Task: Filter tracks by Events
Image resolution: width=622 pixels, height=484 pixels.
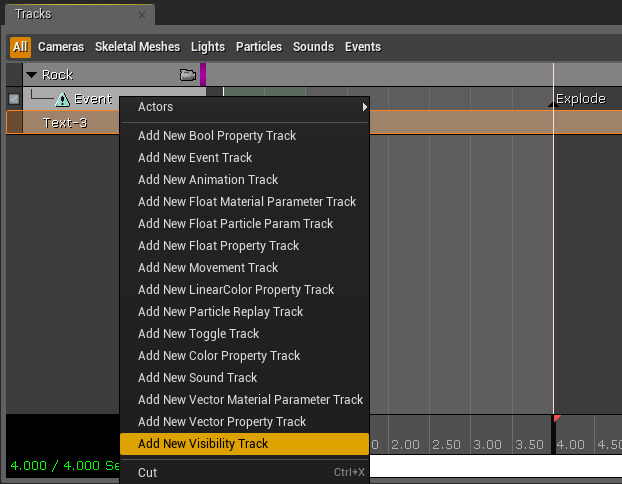Action: [x=363, y=47]
